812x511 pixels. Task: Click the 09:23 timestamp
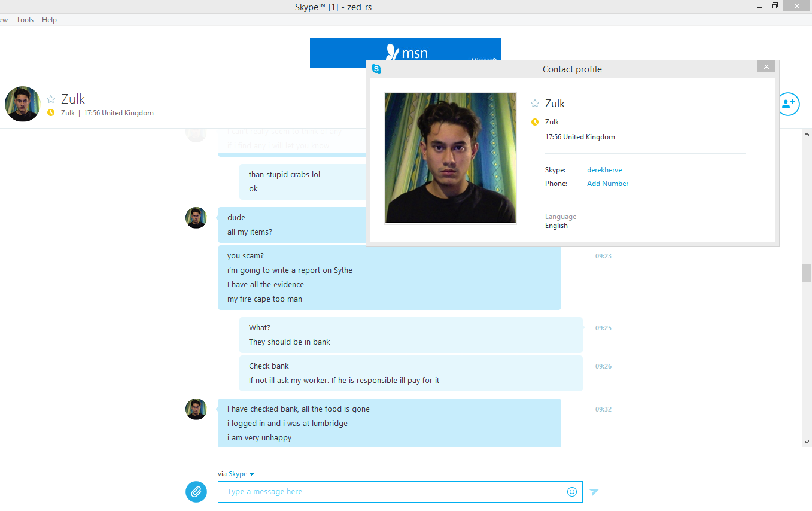coord(603,256)
